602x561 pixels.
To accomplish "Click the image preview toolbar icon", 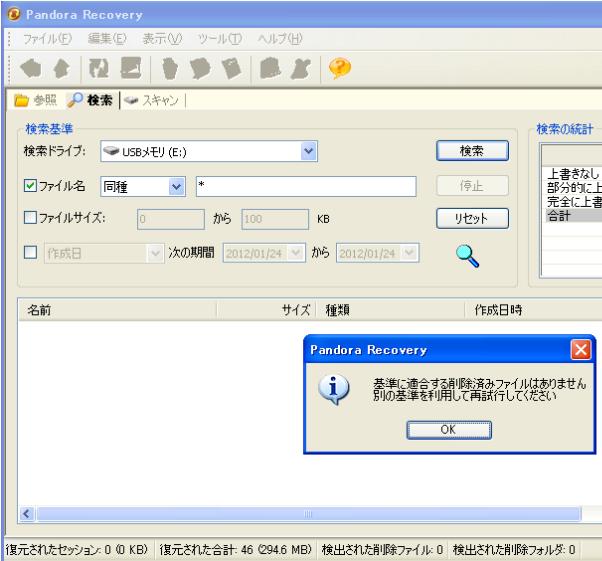I will point(131,68).
